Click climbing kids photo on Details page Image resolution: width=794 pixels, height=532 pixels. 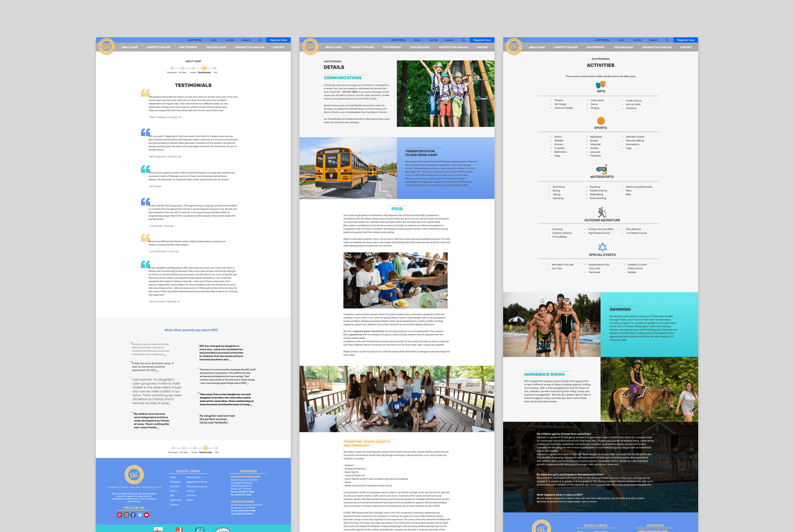445,94
